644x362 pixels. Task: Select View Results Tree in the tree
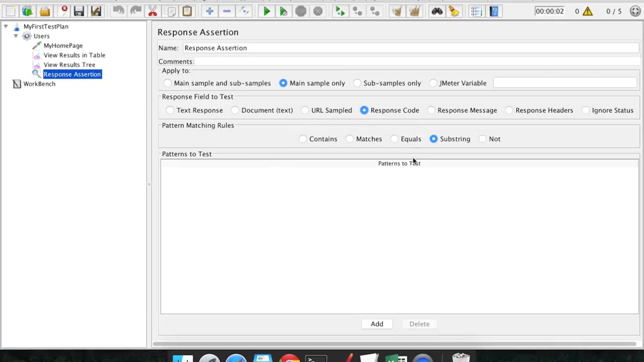[x=69, y=65]
